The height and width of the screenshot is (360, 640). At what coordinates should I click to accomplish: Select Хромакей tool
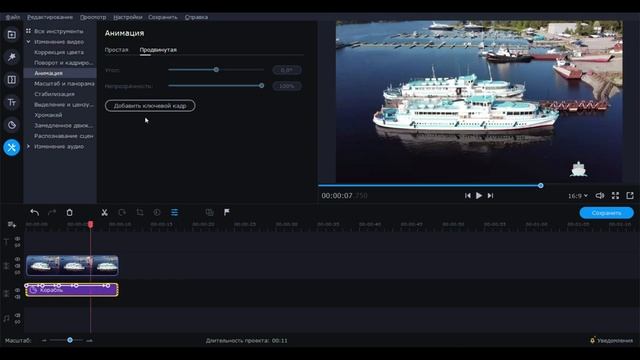pyautogui.click(x=48, y=115)
